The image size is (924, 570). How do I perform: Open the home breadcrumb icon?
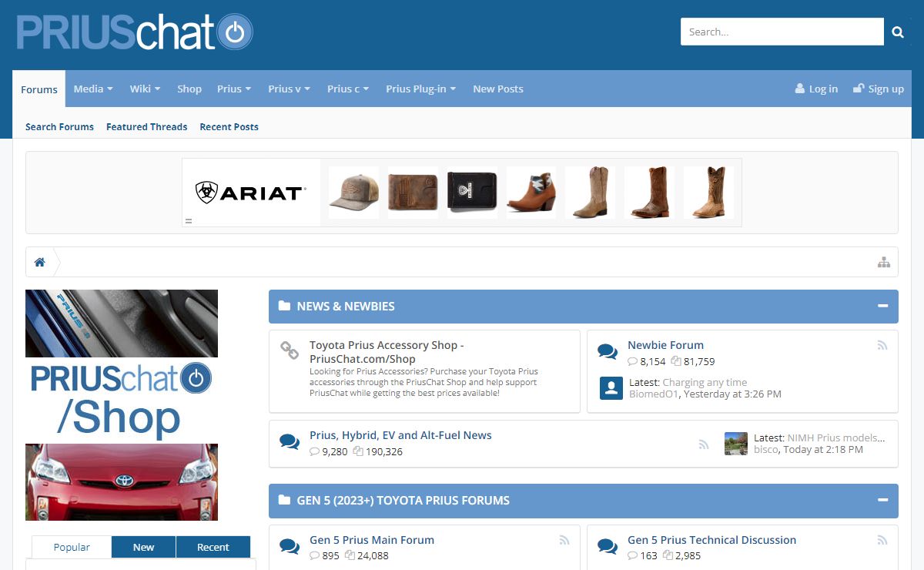coord(39,262)
